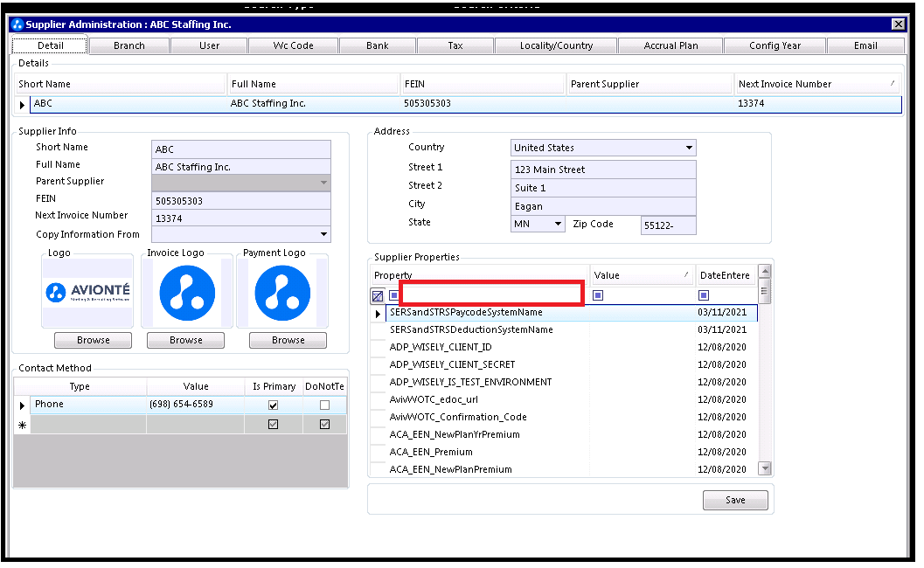The height and width of the screenshot is (568, 924).
Task: Open the Parent Supplier dropdown
Action: point(323,183)
